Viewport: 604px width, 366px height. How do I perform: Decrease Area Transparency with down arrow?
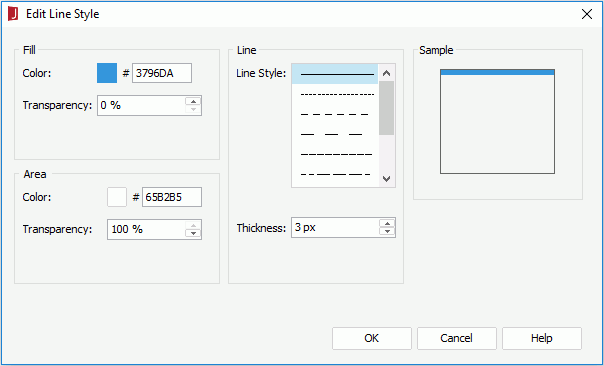(x=193, y=234)
